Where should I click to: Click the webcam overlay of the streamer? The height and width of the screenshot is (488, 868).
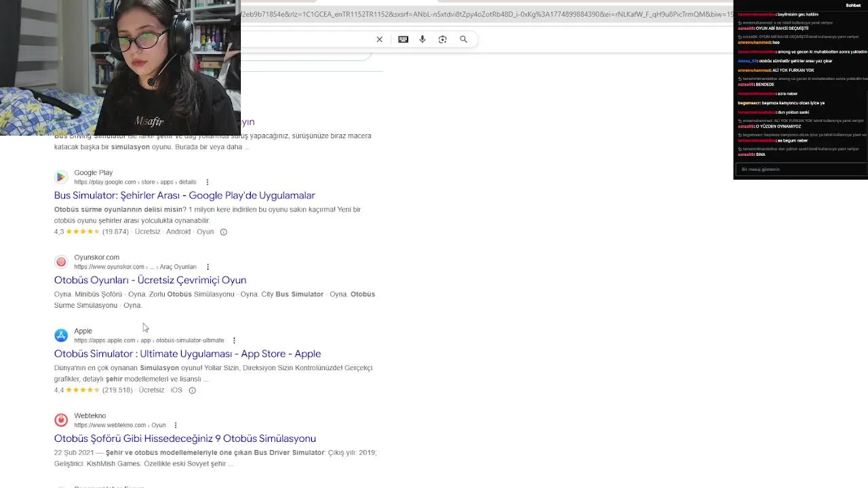coord(120,67)
